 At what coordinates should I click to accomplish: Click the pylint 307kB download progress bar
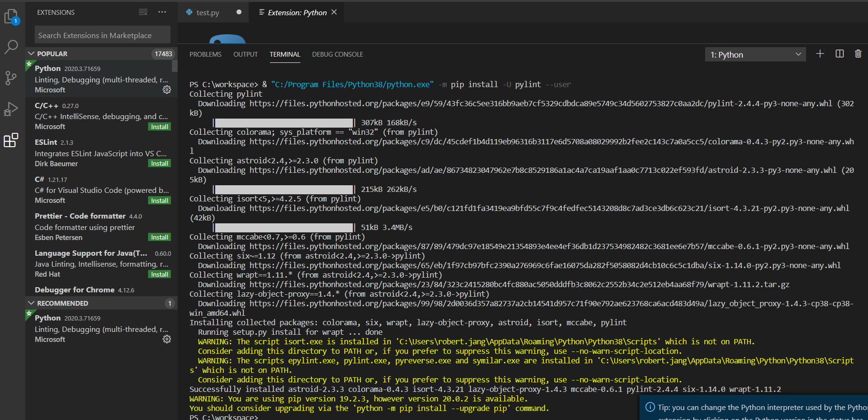284,122
